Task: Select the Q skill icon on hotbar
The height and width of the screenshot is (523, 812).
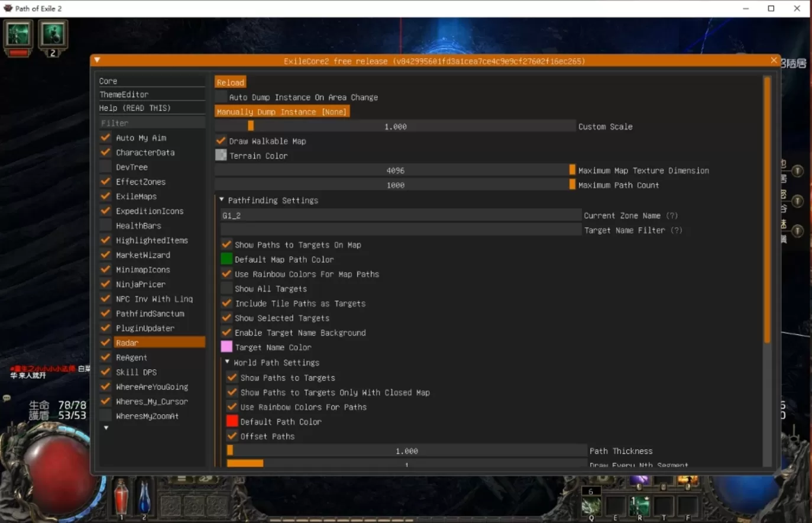Action: [x=591, y=506]
